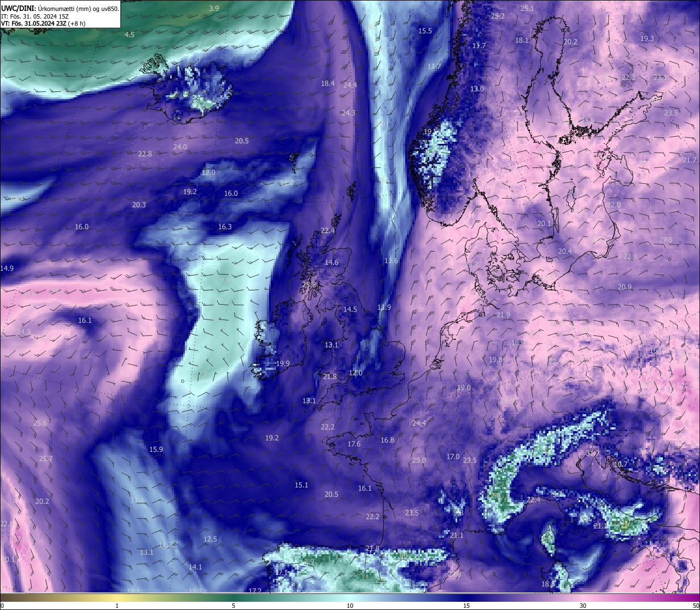Screen dimensions: 700x610
Task: Click the map value 25.6
Action: click(x=40, y=423)
